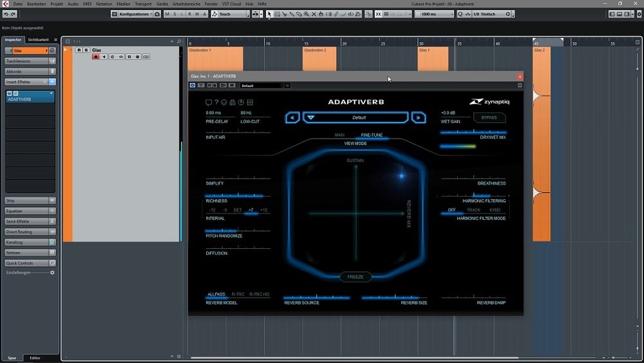Open the Datei menu
644x363 pixels.
17,4
